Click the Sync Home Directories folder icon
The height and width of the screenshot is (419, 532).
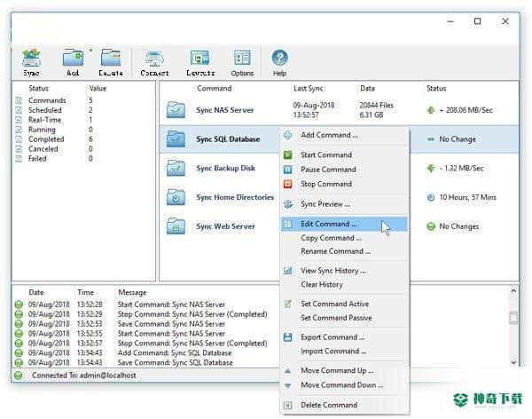coord(176,197)
